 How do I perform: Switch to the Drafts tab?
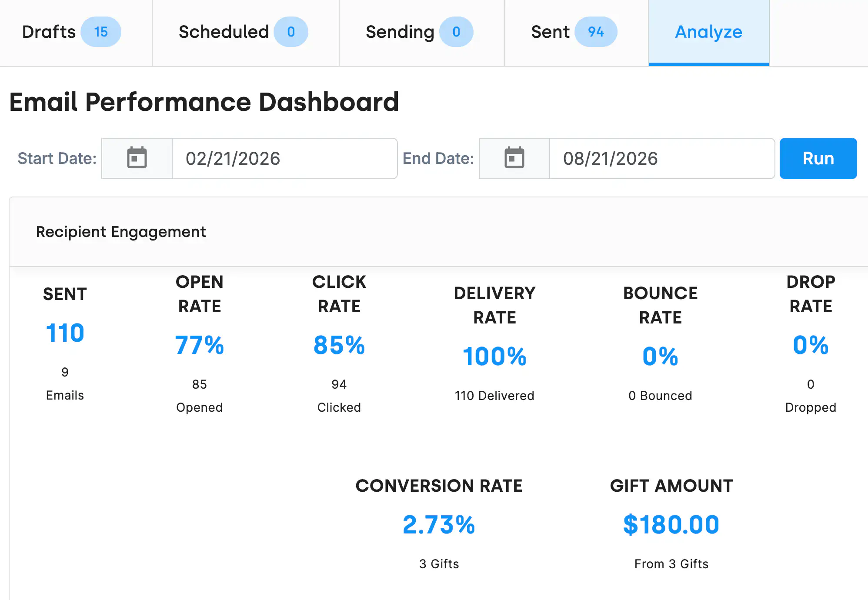click(x=76, y=32)
